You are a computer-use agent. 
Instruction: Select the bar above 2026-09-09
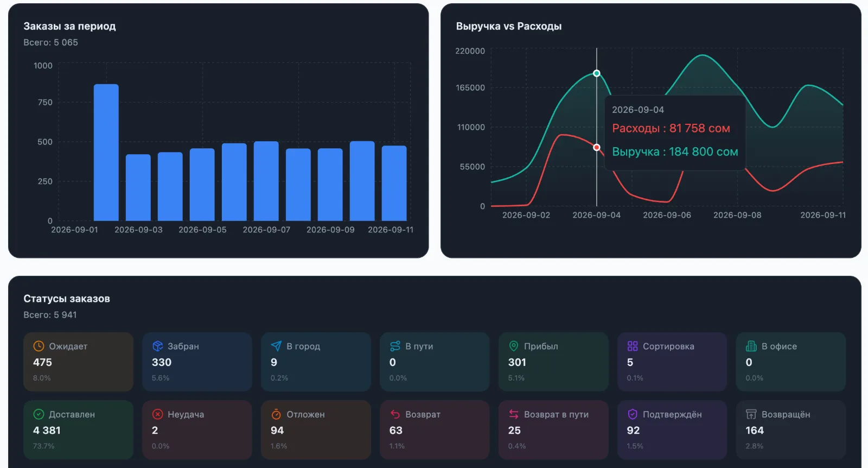[x=330, y=185]
